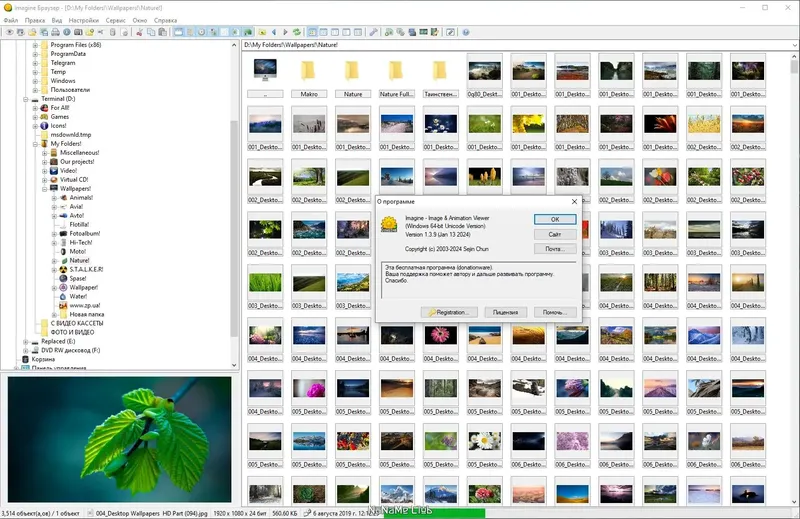Click the S.T.A.L.K.E.R! radiation folder icon
Viewport: 800px width, 519px height.
pos(63,269)
